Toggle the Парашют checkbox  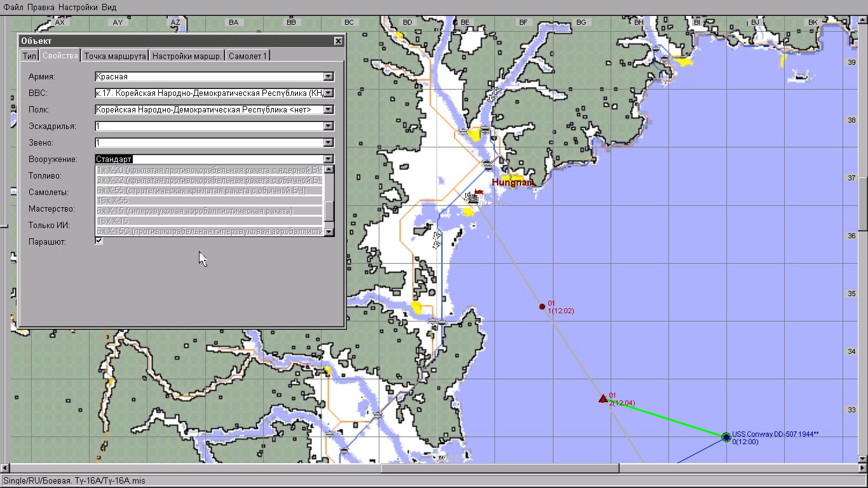point(98,241)
